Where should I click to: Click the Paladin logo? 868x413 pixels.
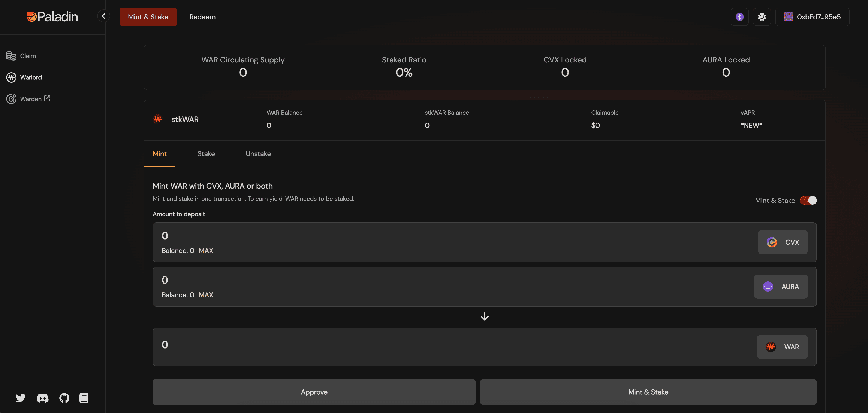click(x=52, y=17)
